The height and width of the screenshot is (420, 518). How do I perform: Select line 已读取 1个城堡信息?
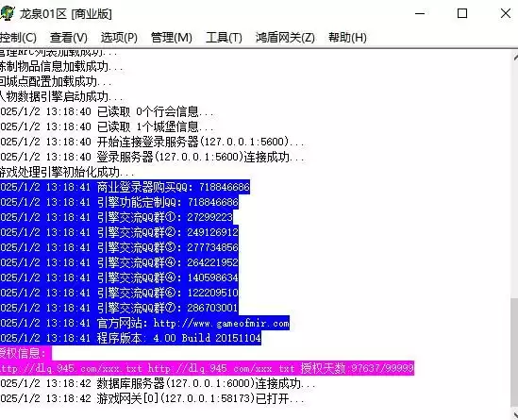tap(107, 126)
